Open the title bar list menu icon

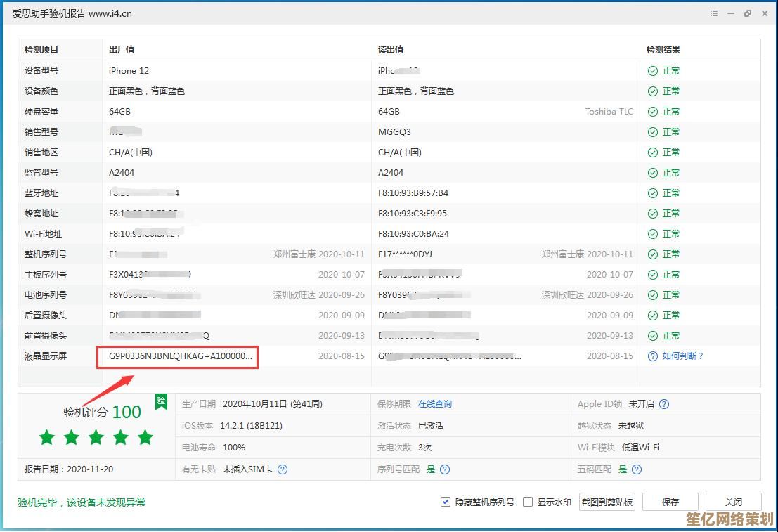coord(714,13)
